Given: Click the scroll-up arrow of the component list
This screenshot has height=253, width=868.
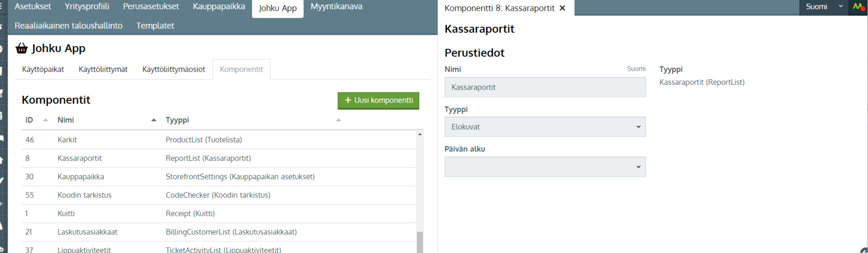Looking at the screenshot, I should tap(420, 134).
